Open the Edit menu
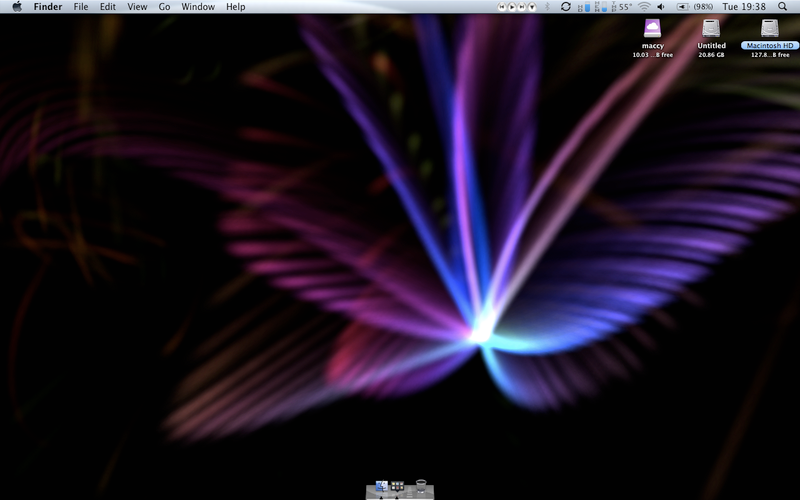800x500 pixels. (x=108, y=7)
